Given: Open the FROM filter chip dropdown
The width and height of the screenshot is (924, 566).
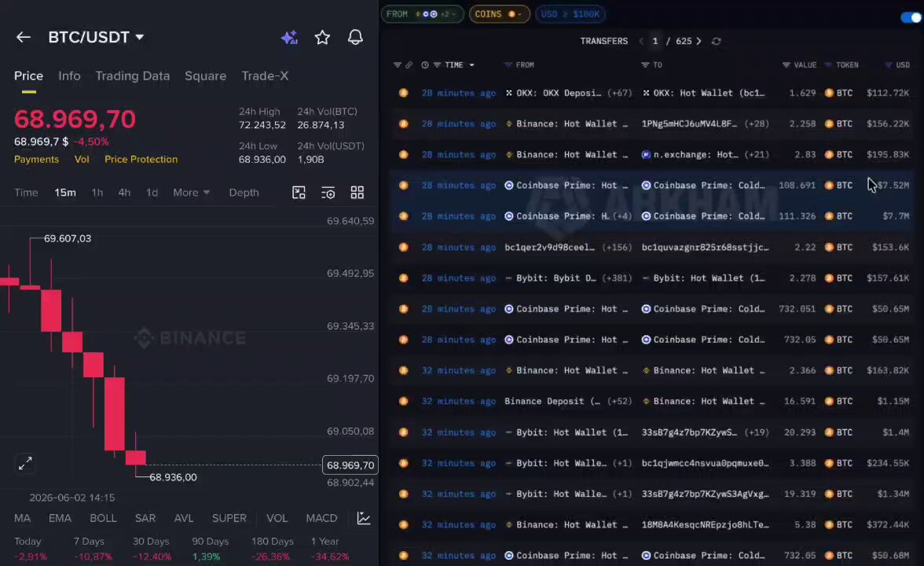Looking at the screenshot, I should (422, 14).
